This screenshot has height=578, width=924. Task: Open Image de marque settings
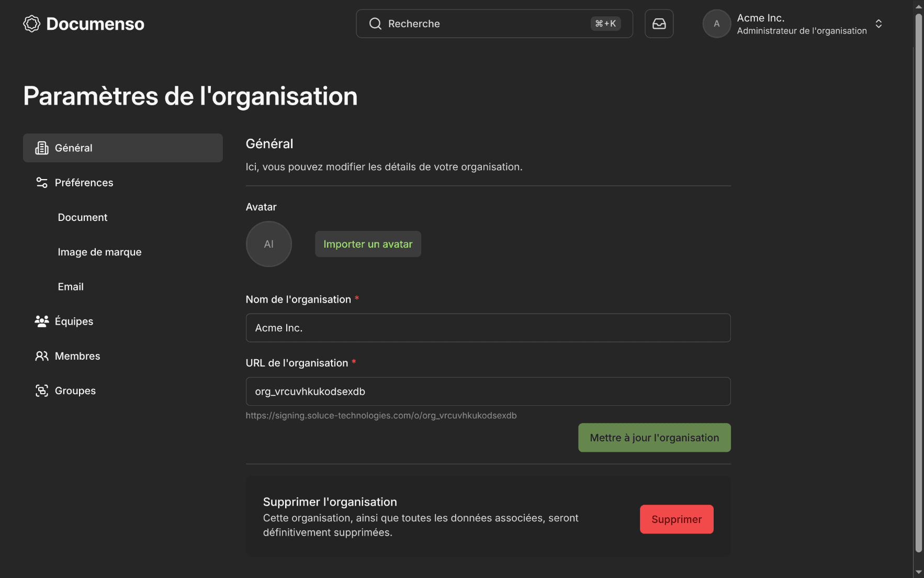[99, 252]
